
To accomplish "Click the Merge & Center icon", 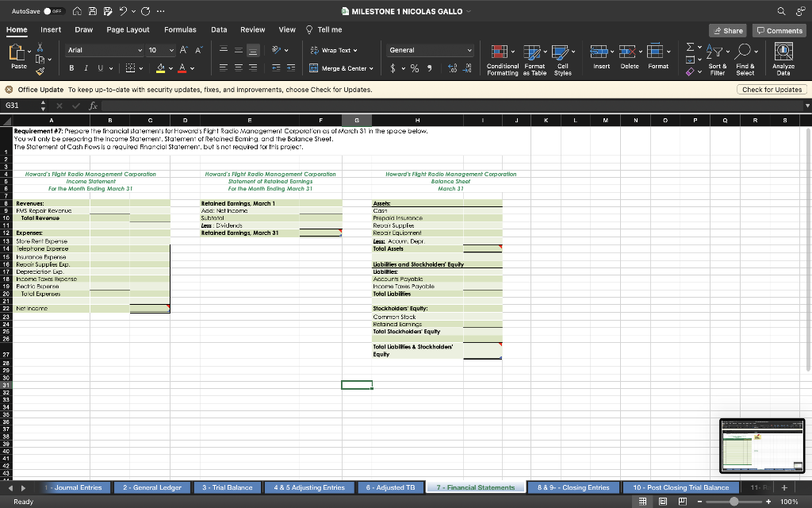I will [x=313, y=68].
